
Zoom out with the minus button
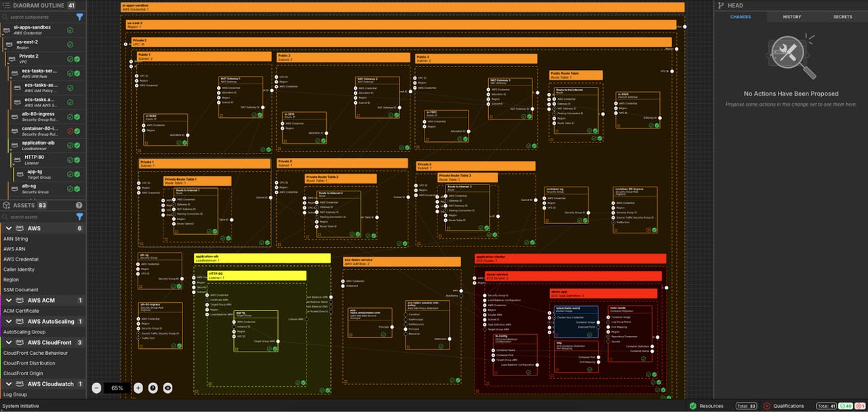click(96, 388)
